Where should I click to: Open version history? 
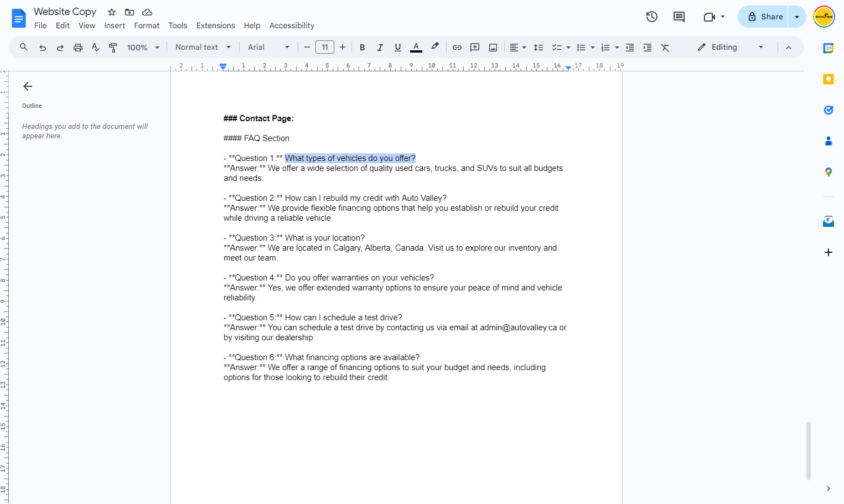pos(652,17)
